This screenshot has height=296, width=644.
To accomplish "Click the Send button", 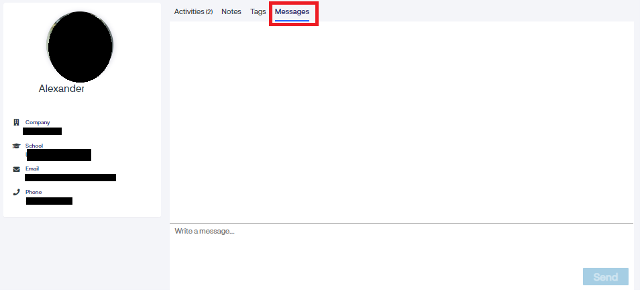I will (x=605, y=277).
